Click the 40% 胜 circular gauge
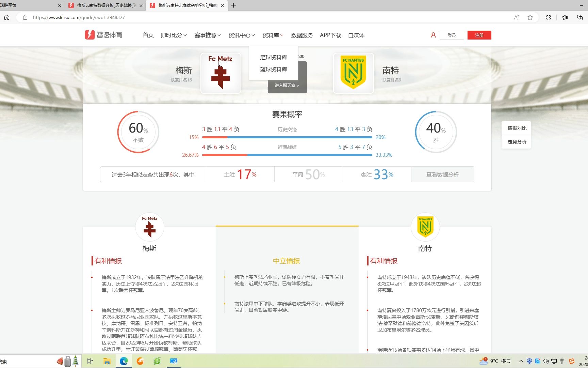Viewport: 588px width, 368px height. click(436, 132)
